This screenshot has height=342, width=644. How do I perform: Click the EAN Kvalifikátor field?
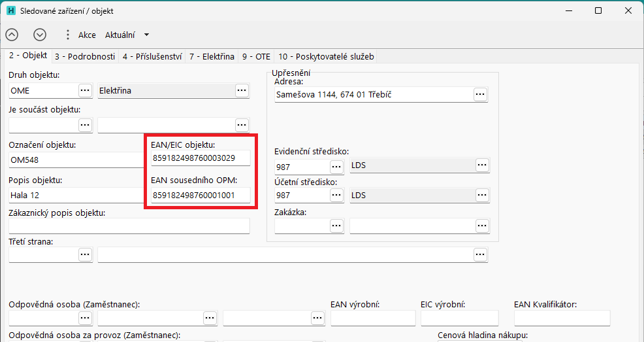pos(562,318)
